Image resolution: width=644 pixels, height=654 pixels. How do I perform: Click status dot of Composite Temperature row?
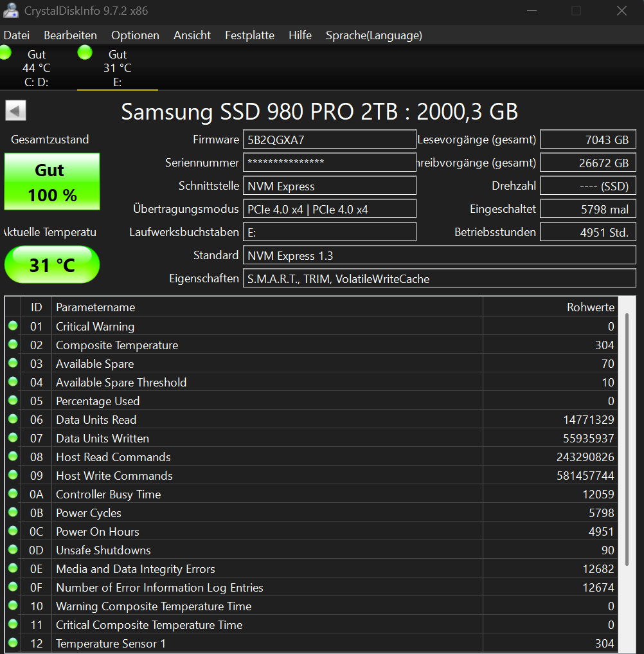pos(13,345)
